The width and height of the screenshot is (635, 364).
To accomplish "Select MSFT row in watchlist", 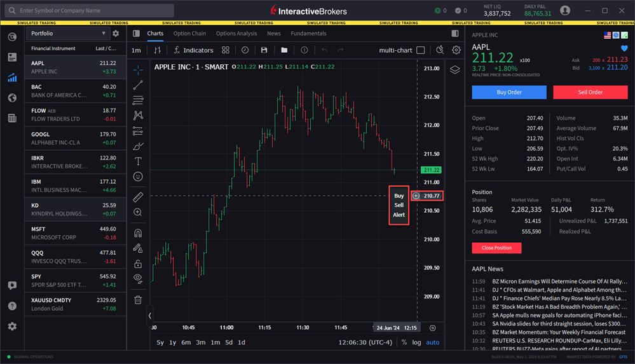I will click(x=76, y=233).
